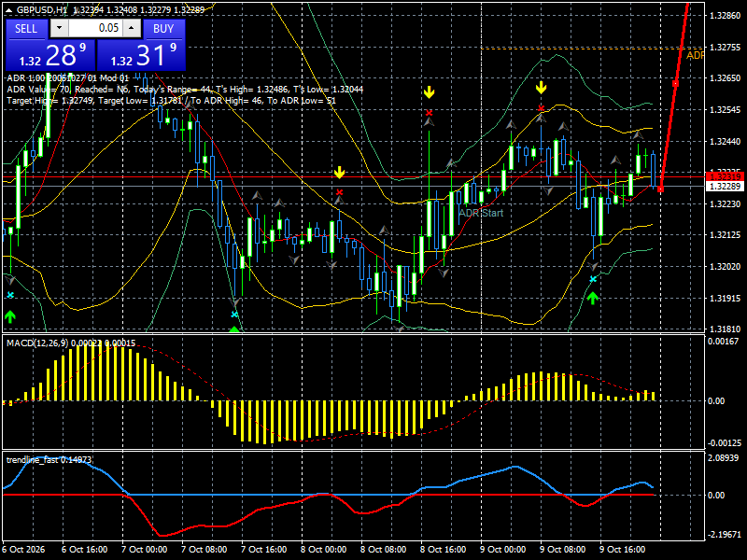747x560 pixels.
Task: Click the MACD scale value -0.00125
Action: coord(725,443)
